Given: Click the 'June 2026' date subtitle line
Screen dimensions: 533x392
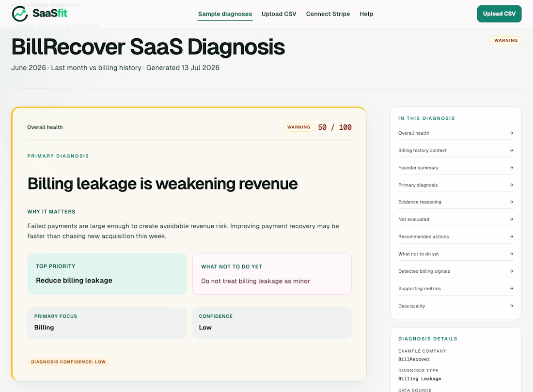Looking at the screenshot, I should [x=115, y=68].
